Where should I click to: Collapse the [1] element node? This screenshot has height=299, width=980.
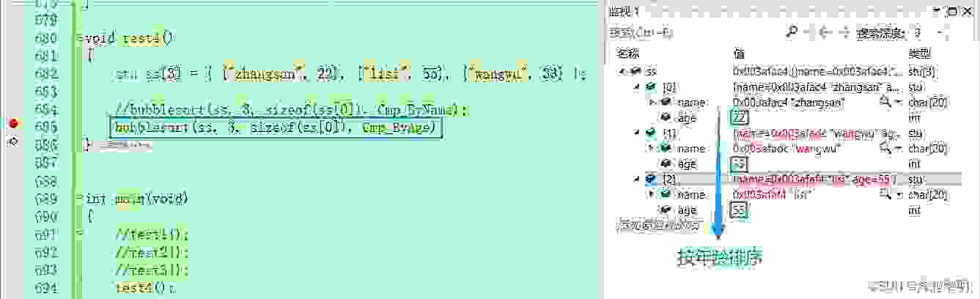tap(638, 133)
